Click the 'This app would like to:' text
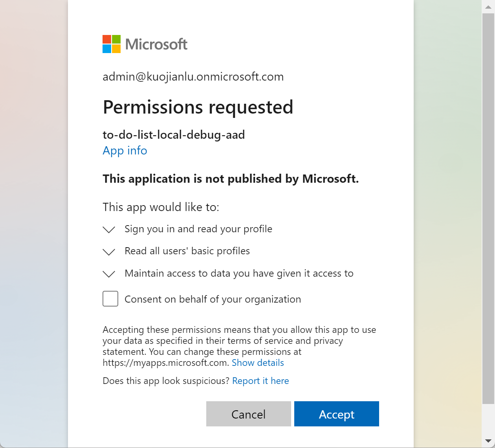Screen dimensions: 495x448 tap(161, 207)
